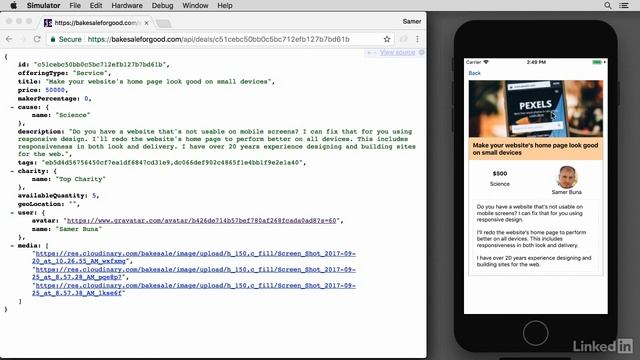
Task: Open the Debug menu
Action: 162,5
